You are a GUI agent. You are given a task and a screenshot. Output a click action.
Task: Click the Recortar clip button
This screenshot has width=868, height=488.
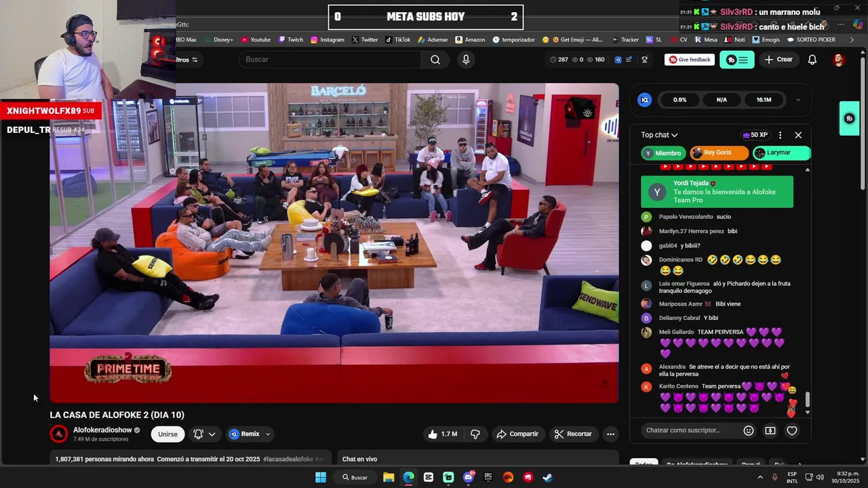[573, 434]
